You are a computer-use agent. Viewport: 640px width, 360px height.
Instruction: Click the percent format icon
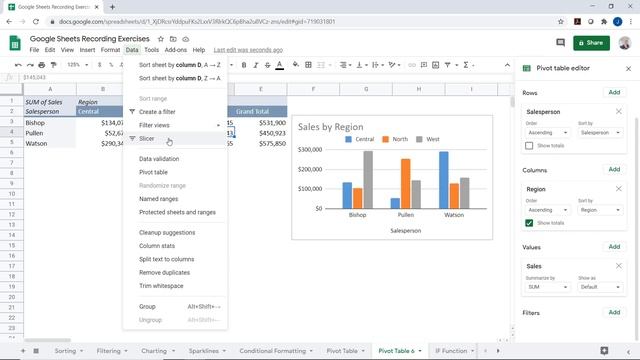[x=111, y=65]
